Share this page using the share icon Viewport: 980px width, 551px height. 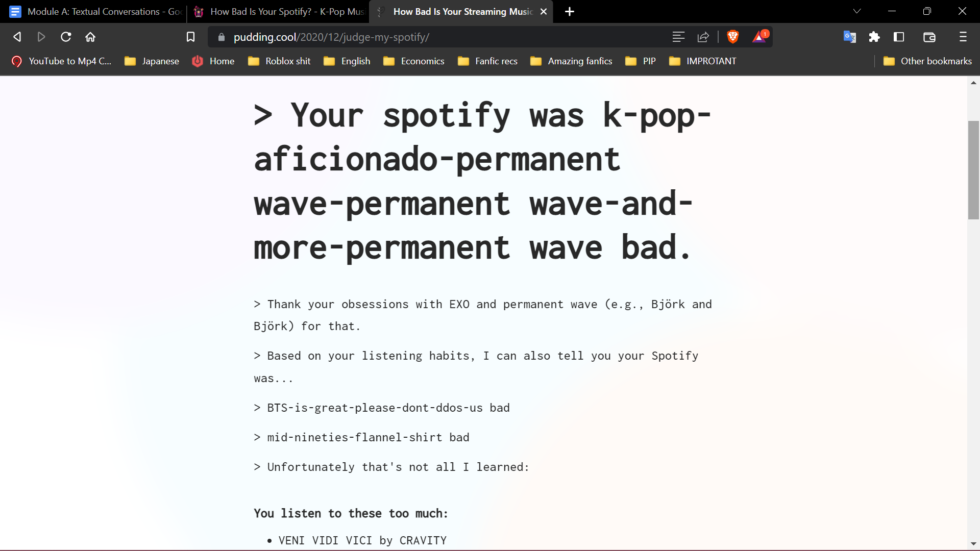[x=703, y=37]
